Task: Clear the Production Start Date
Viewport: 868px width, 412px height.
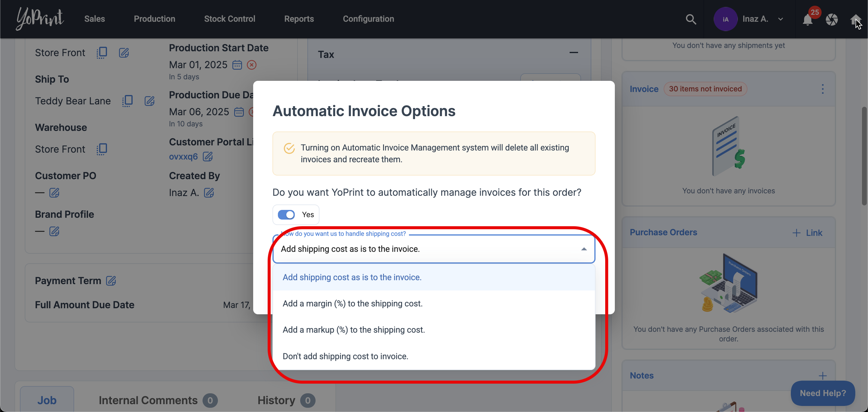Action: click(x=252, y=65)
